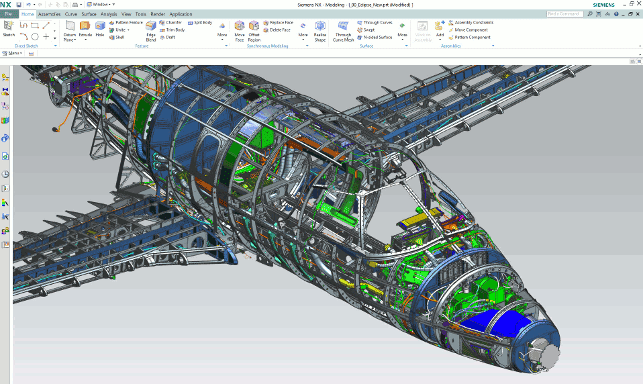Open the Roles sidebar icon
Screen dimensions: 643x384
5,231
